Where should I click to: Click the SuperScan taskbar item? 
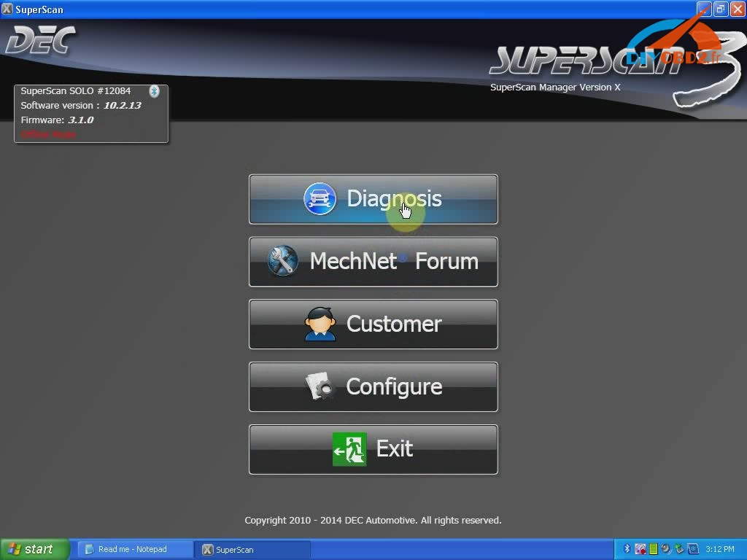(x=252, y=550)
